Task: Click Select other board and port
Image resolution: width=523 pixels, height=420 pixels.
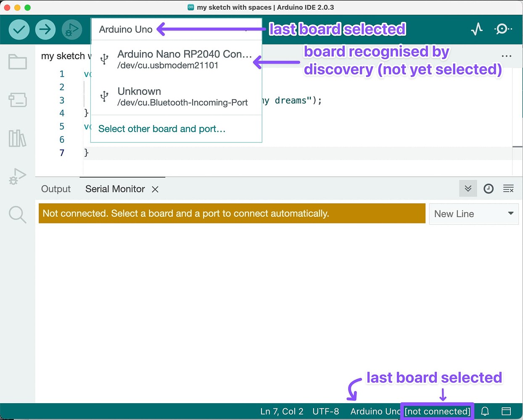Action: click(161, 129)
